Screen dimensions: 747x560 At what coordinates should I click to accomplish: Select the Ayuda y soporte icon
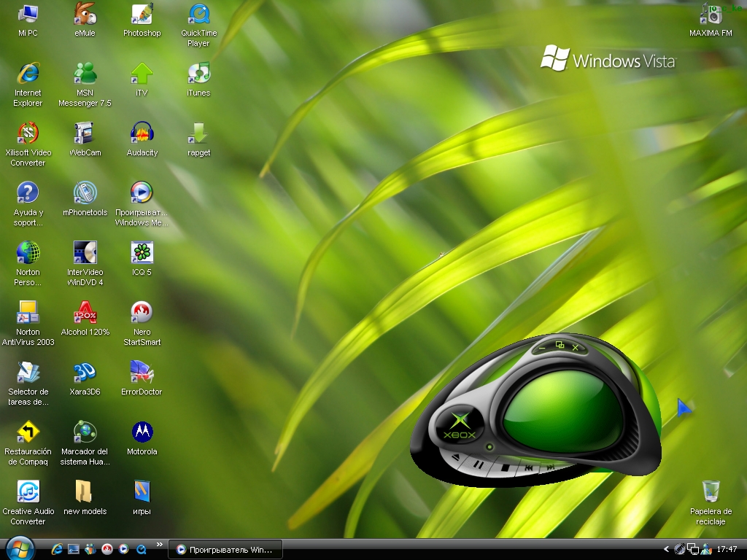28,192
